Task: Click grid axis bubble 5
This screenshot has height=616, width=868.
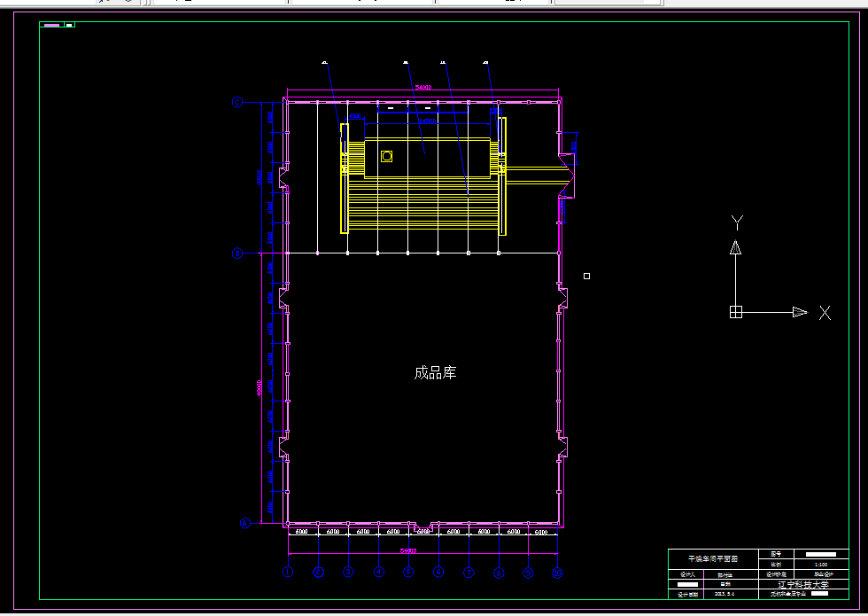Action: point(408,573)
